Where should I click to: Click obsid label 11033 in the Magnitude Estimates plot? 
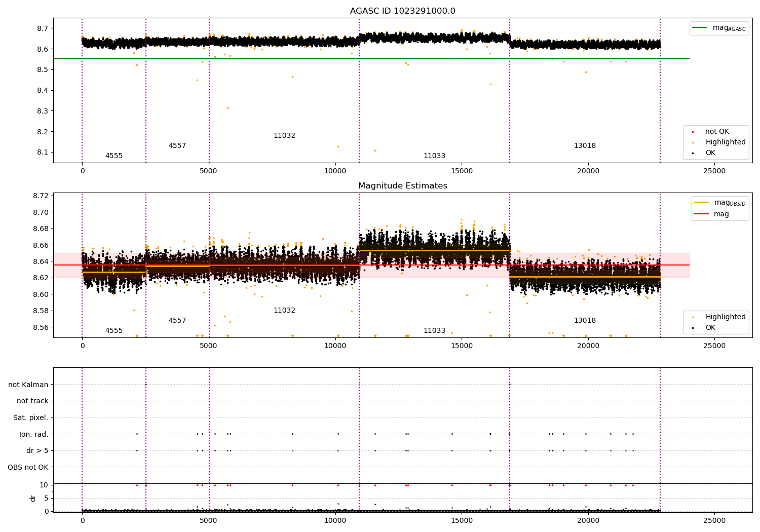coord(434,331)
